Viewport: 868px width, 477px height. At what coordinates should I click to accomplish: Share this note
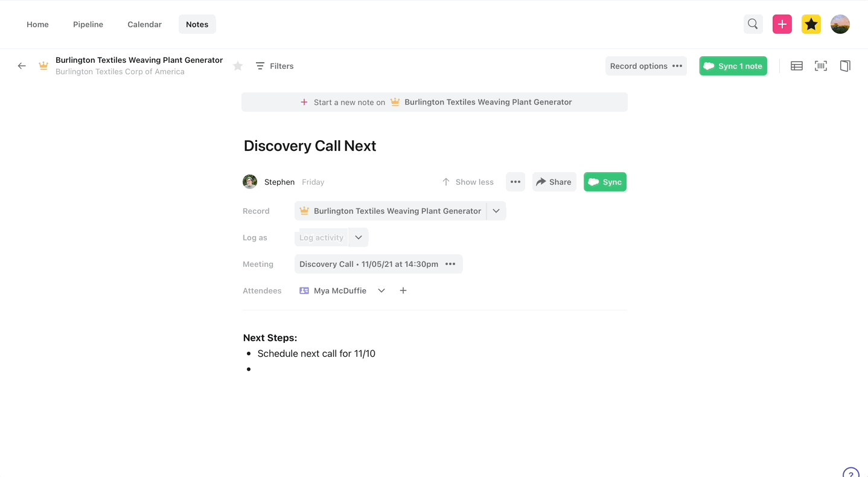(x=554, y=182)
